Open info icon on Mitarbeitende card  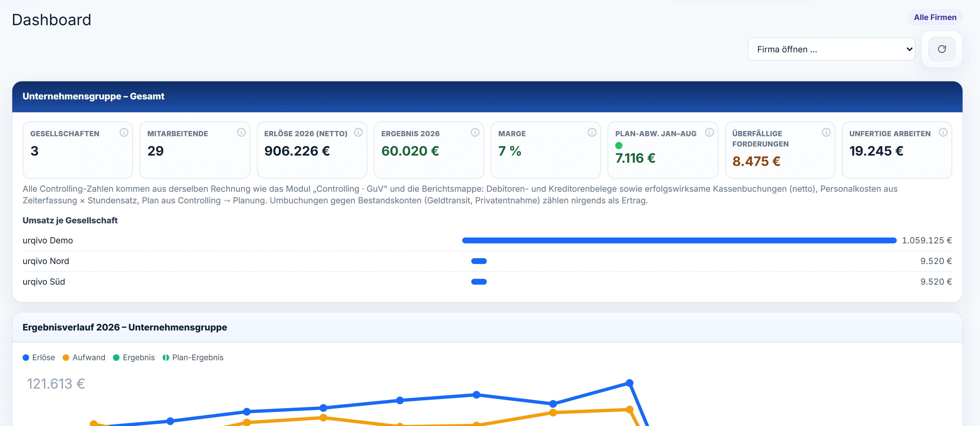click(241, 132)
